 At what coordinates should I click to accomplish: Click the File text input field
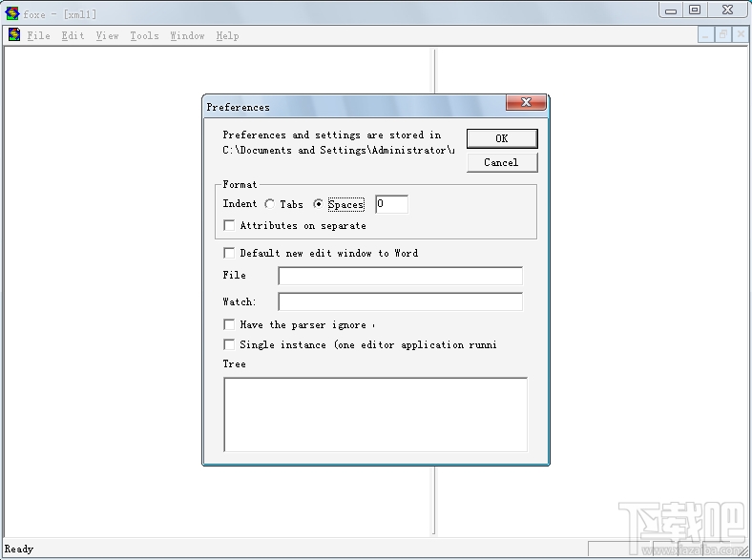pyautogui.click(x=400, y=276)
